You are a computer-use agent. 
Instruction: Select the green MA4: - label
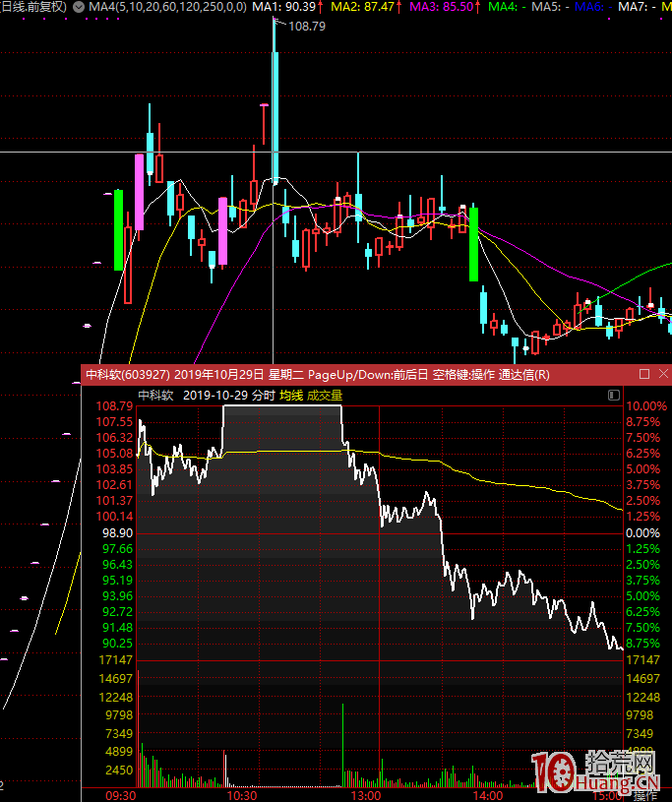pos(507,7)
